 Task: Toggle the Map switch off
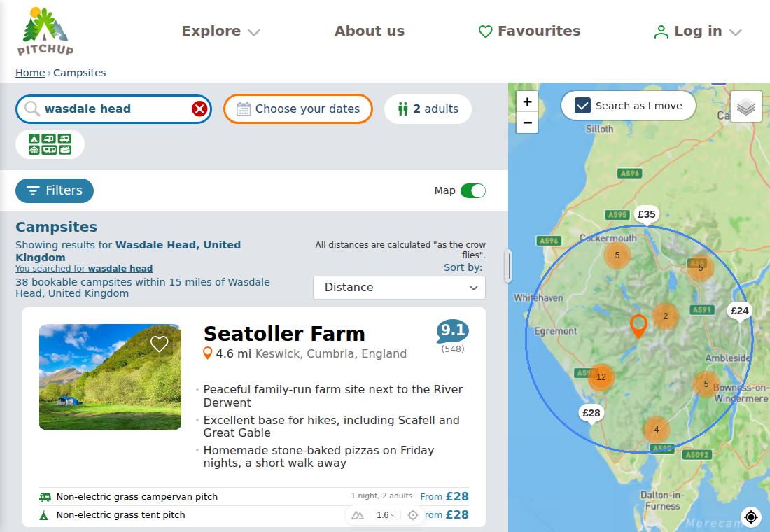click(x=473, y=190)
